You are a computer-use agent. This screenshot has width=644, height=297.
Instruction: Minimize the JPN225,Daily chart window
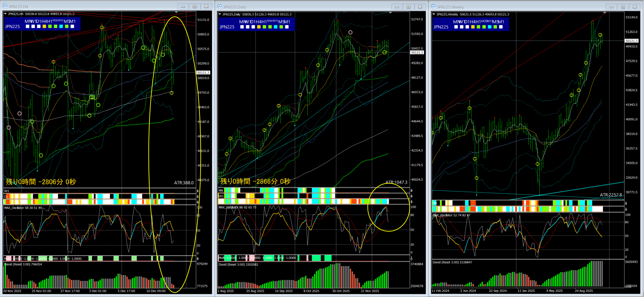(x=397, y=7)
